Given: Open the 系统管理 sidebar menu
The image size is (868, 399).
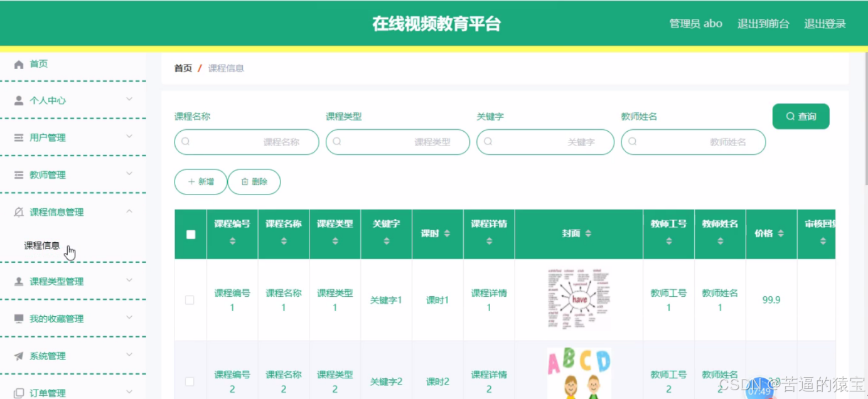Looking at the screenshot, I should [x=73, y=356].
